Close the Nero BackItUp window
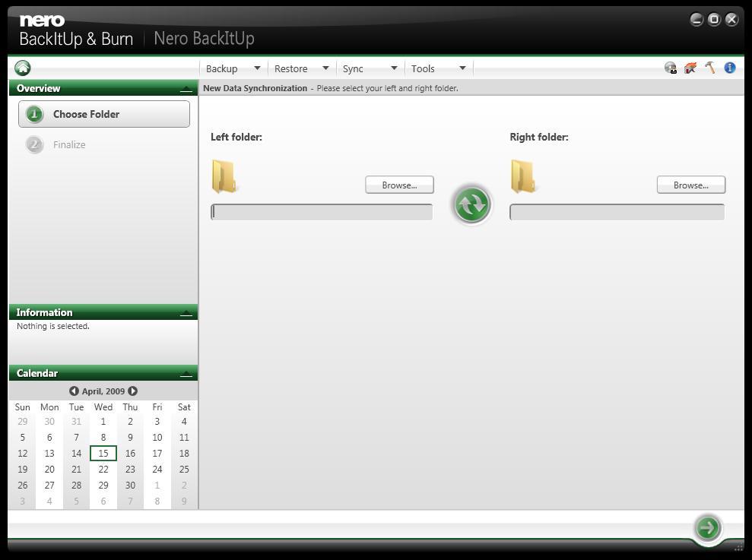The height and width of the screenshot is (560, 752). coord(731,19)
